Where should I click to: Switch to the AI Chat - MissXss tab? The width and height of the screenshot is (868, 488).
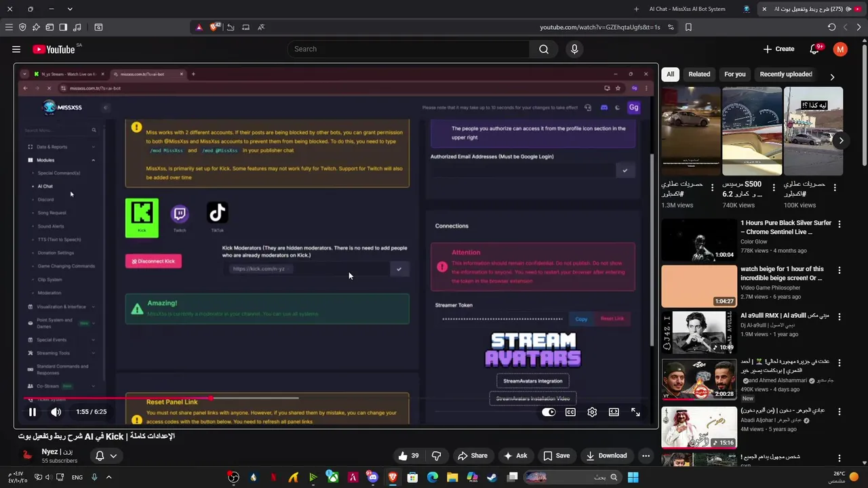[687, 9]
